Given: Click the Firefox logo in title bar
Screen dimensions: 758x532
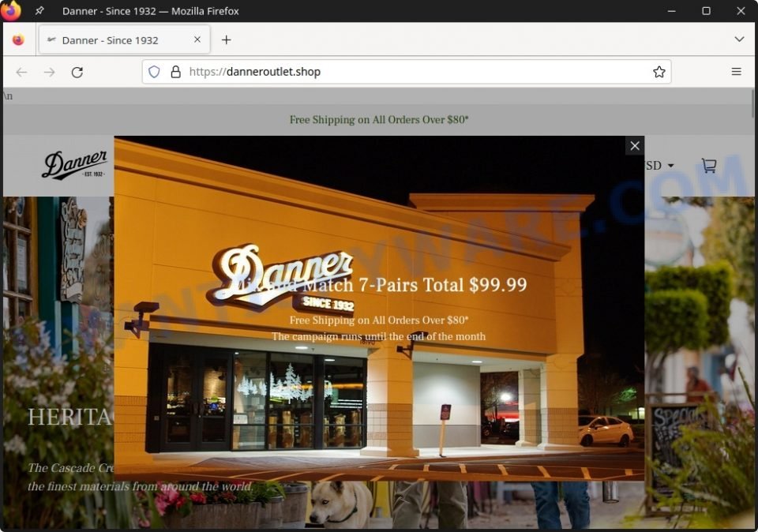Looking at the screenshot, I should tap(10, 9).
